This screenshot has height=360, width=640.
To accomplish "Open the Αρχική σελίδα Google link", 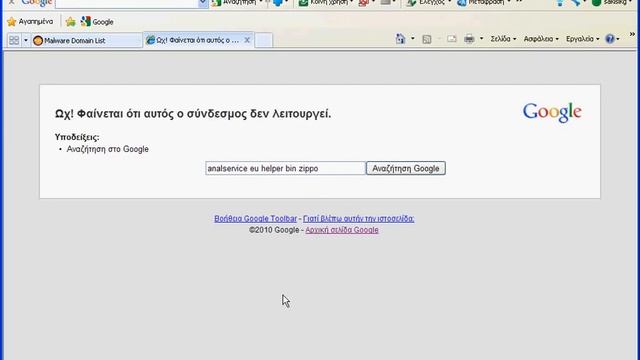I will 342,230.
